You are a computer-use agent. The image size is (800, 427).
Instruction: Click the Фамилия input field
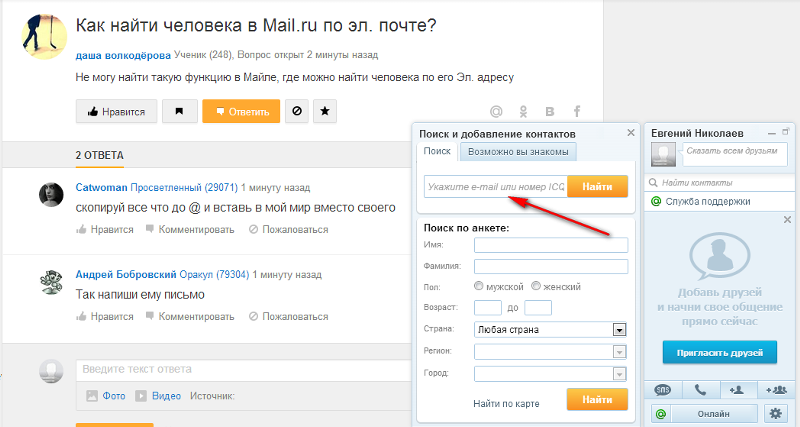pyautogui.click(x=551, y=266)
